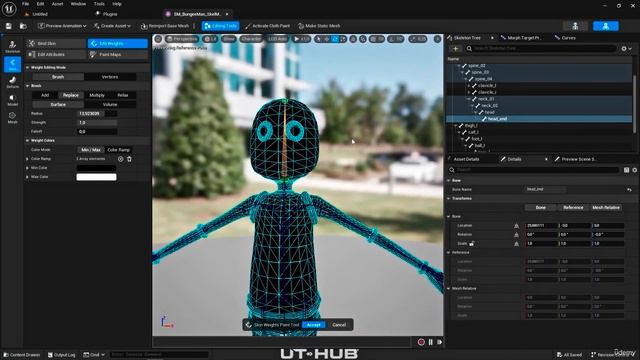Collapse the Brush section

(x=27, y=86)
